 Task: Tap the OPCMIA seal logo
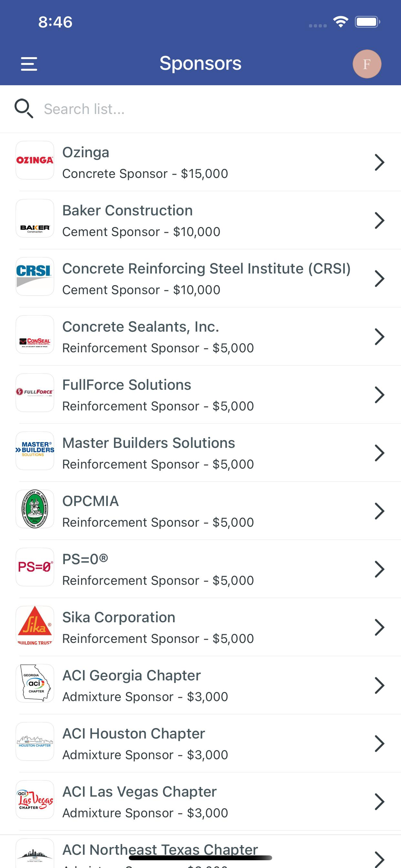point(35,509)
